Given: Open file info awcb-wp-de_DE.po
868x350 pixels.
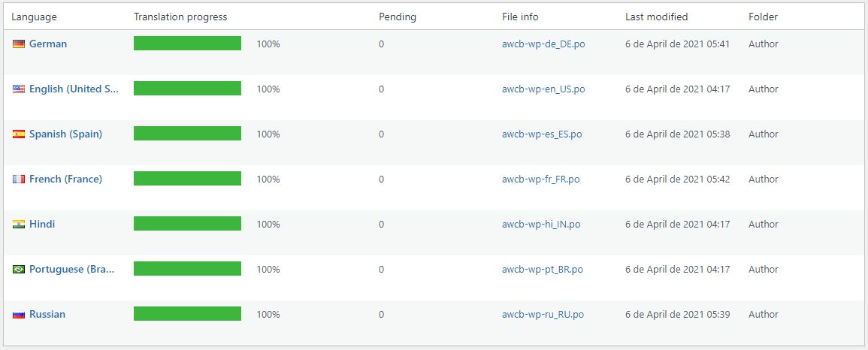Looking at the screenshot, I should [x=543, y=44].
